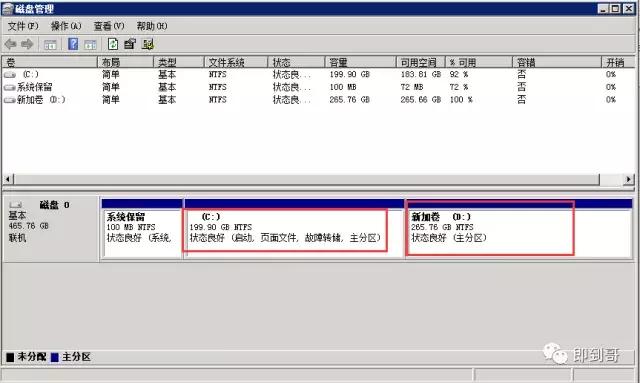Click the drive icon of (C:) row
640x383 pixels.
coord(9,75)
